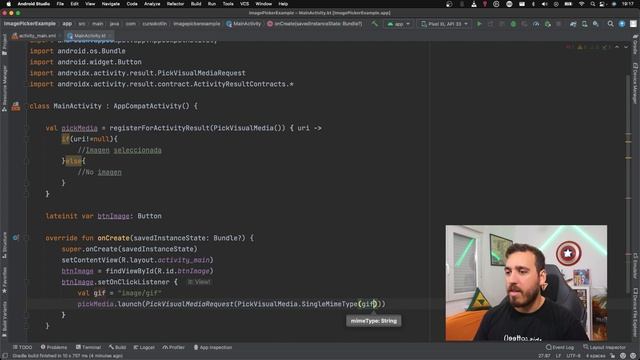
Task: Toggle the tool window bars icon
Action: tap(4, 356)
